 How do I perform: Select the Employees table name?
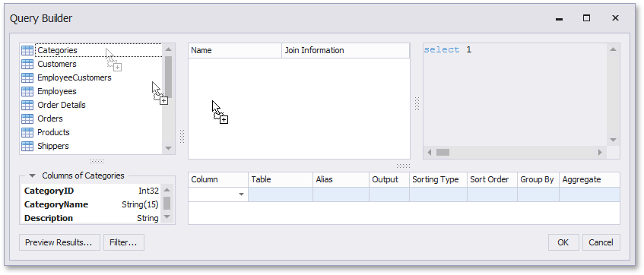point(57,91)
